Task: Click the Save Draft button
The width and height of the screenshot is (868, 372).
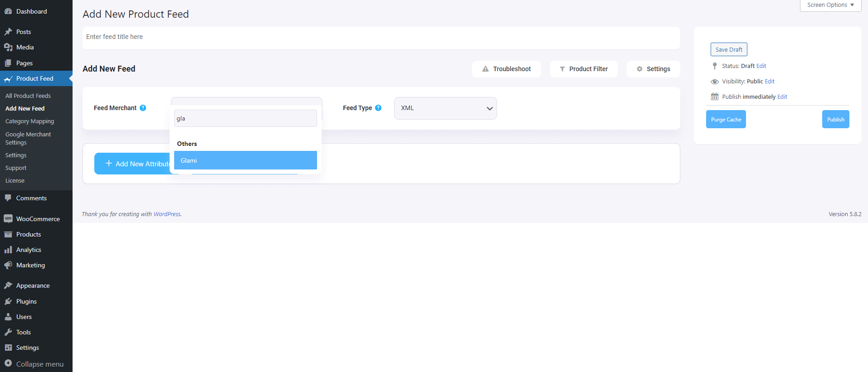Action: click(x=729, y=49)
